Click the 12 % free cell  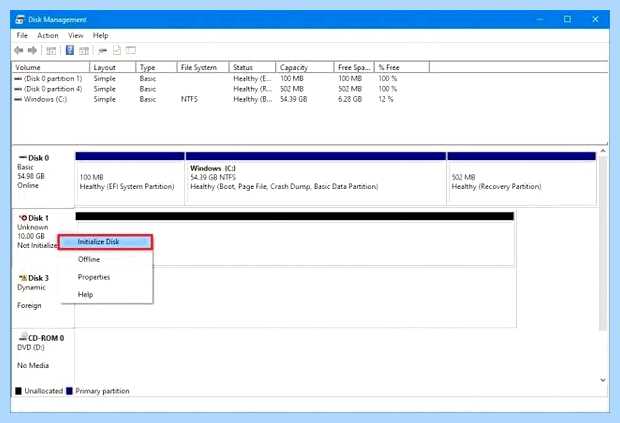click(x=386, y=99)
